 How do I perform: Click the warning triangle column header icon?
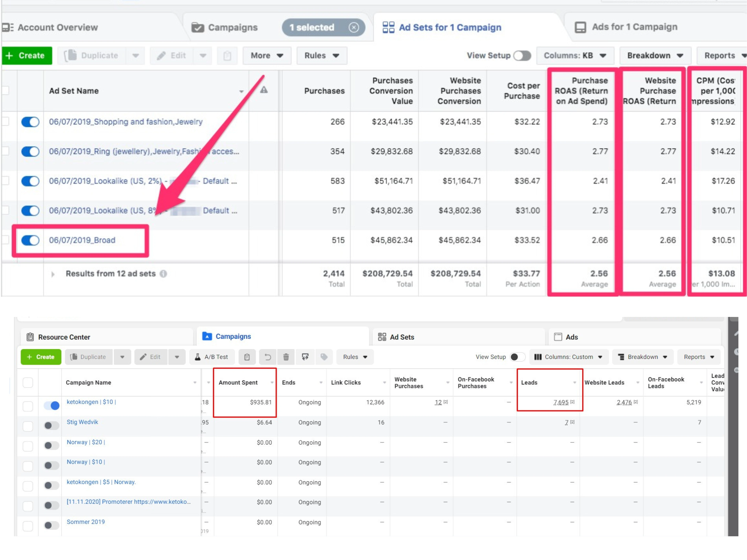click(x=264, y=90)
